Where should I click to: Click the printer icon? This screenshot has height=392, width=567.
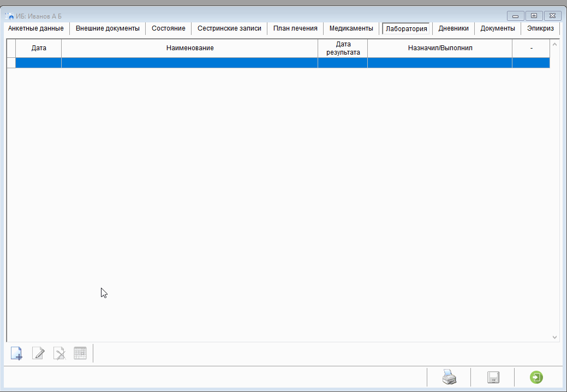(449, 377)
